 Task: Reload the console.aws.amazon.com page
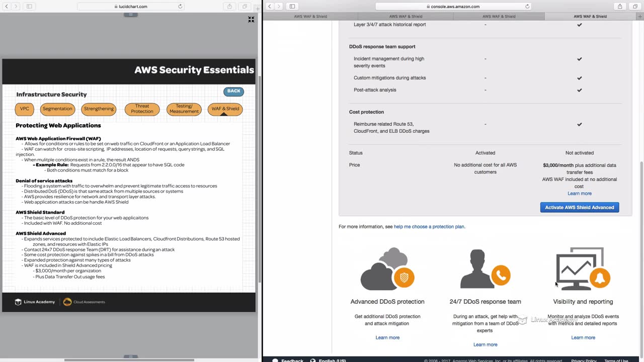click(527, 7)
